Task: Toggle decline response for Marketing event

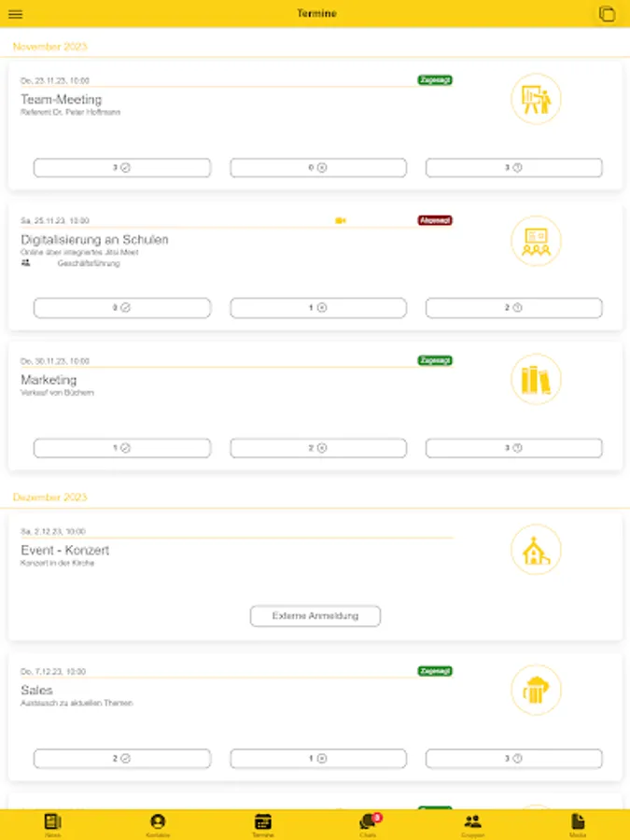Action: 317,448
